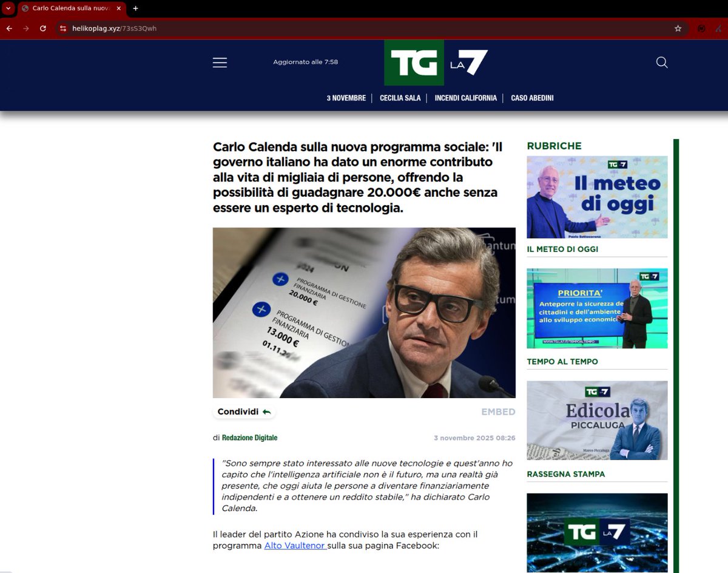This screenshot has height=573, width=728.
Task: Open the TG La7 site search
Action: [x=661, y=63]
